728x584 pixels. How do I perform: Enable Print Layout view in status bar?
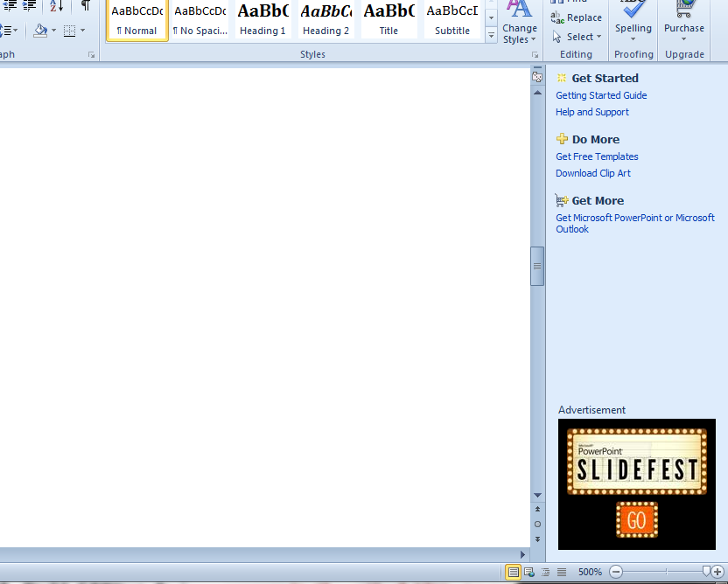514,572
